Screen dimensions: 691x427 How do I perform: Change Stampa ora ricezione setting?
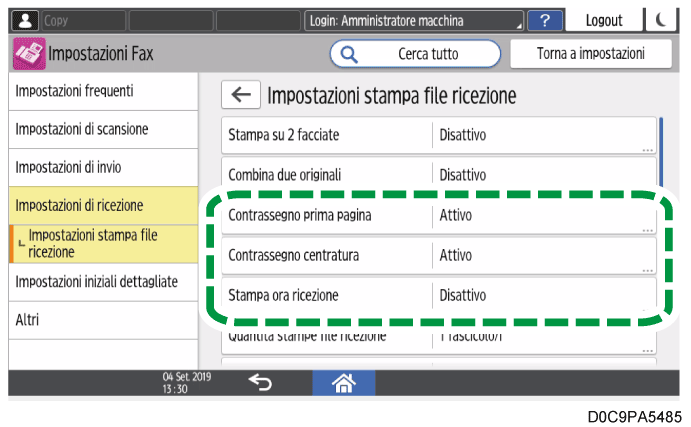tap(439, 295)
